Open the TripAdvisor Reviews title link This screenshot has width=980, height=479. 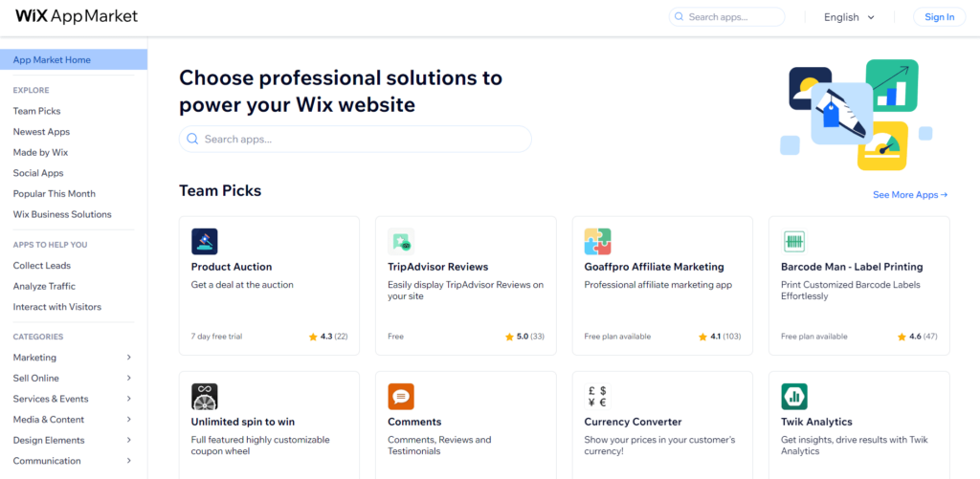438,267
